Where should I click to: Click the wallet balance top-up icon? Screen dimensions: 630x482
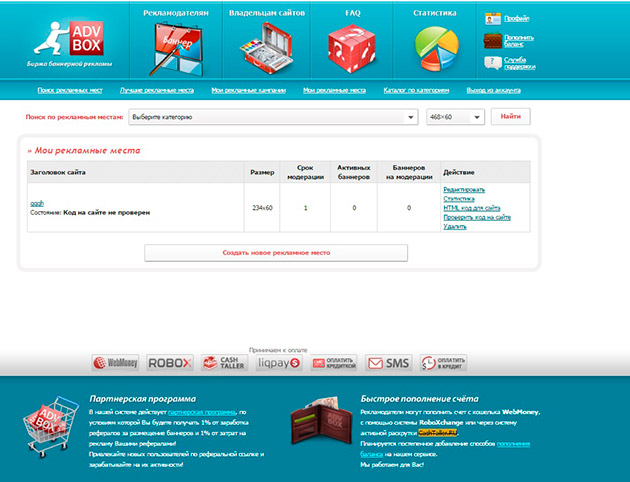pyautogui.click(x=493, y=41)
